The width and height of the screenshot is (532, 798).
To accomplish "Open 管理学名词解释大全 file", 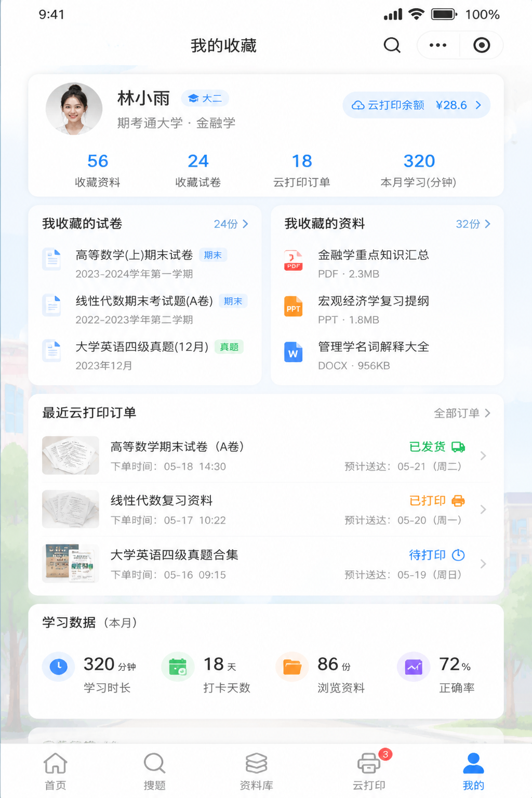I will click(x=387, y=356).
